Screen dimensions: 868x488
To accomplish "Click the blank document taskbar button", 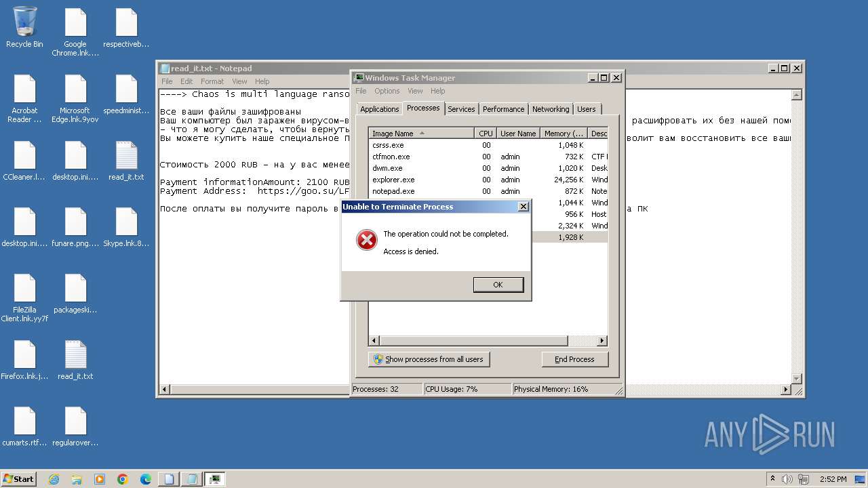I will [169, 479].
